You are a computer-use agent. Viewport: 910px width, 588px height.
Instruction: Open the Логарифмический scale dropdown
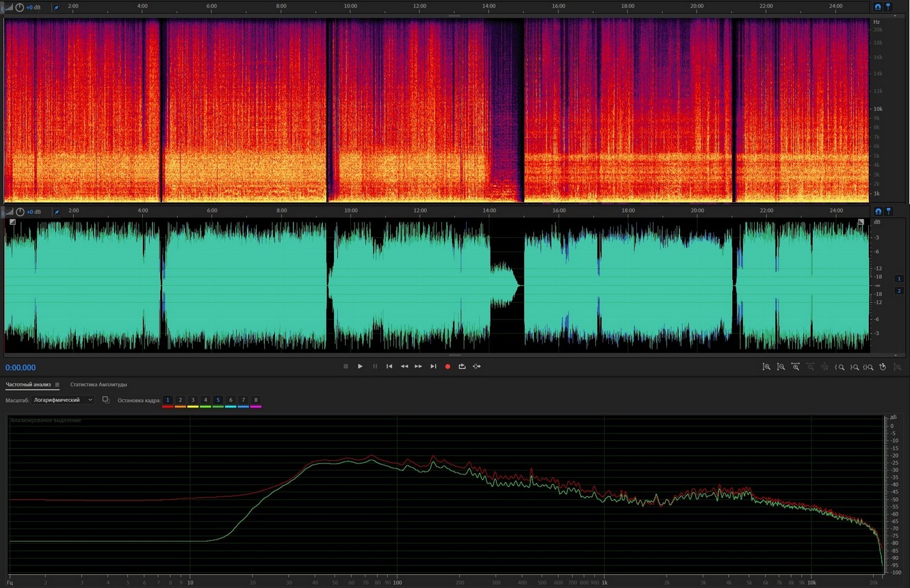63,400
